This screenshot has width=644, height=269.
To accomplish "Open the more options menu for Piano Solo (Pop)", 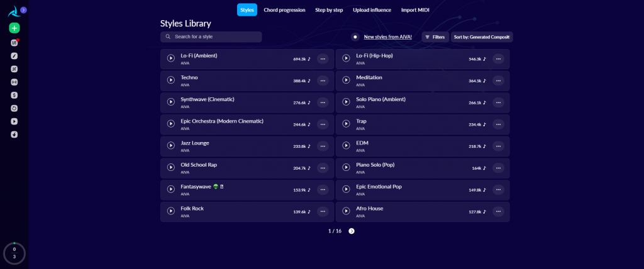I will [498, 168].
